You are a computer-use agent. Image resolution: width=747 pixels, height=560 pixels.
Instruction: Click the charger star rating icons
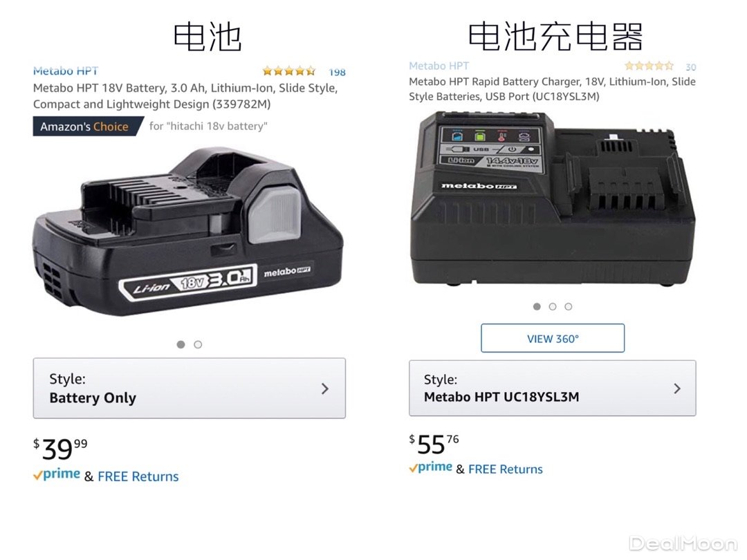pyautogui.click(x=649, y=66)
